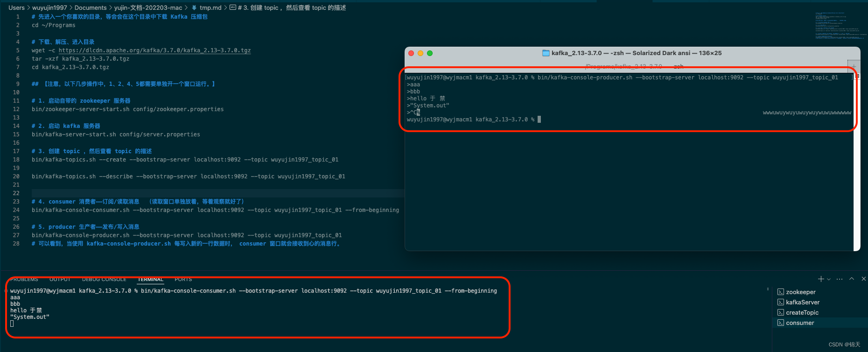Click the 'kafka-topics.sh --describe' command line
This screenshot has width=868, height=352.
click(189, 176)
